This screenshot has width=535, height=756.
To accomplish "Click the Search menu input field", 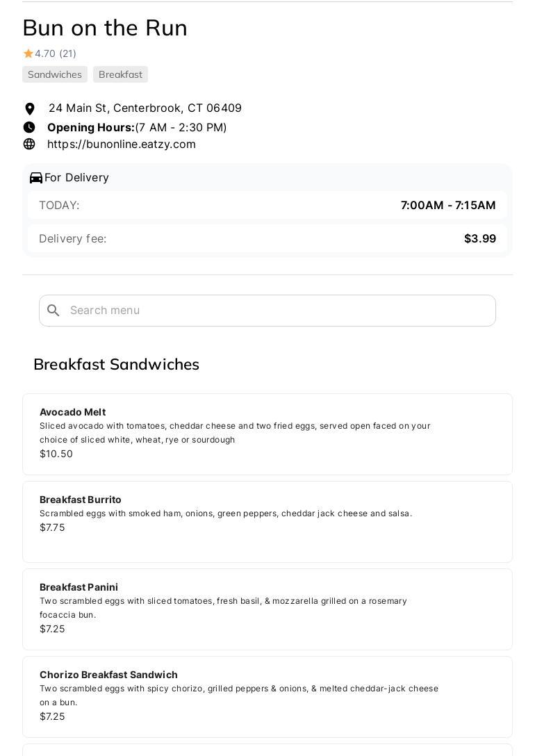I will click(x=278, y=311).
